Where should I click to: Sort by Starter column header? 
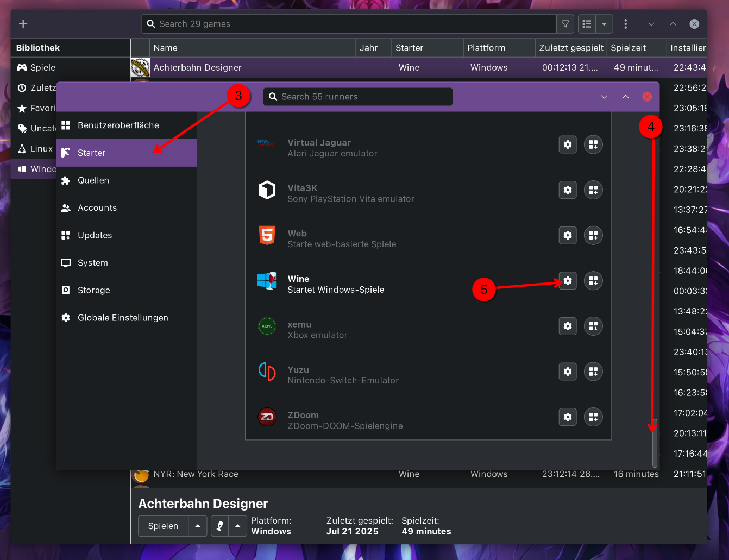click(x=428, y=48)
